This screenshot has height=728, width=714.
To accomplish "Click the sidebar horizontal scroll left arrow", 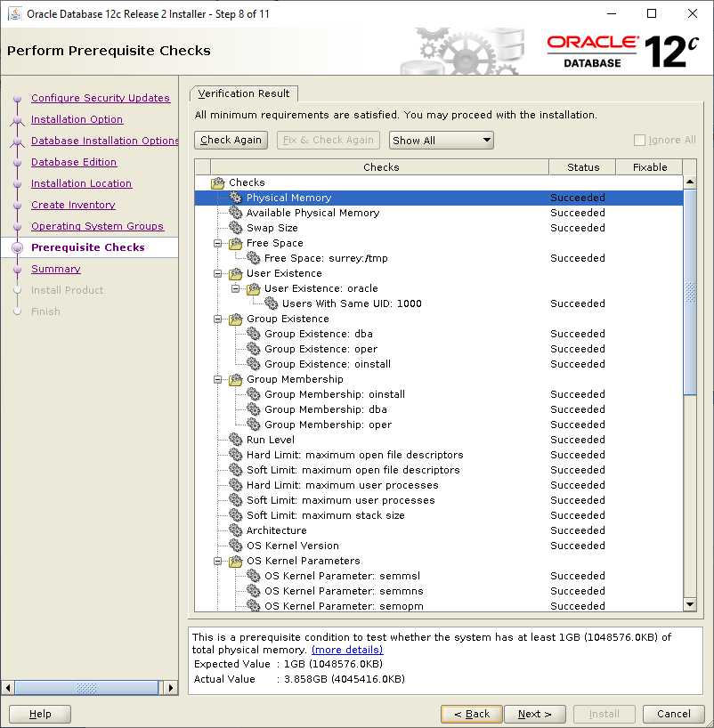I will (7, 688).
